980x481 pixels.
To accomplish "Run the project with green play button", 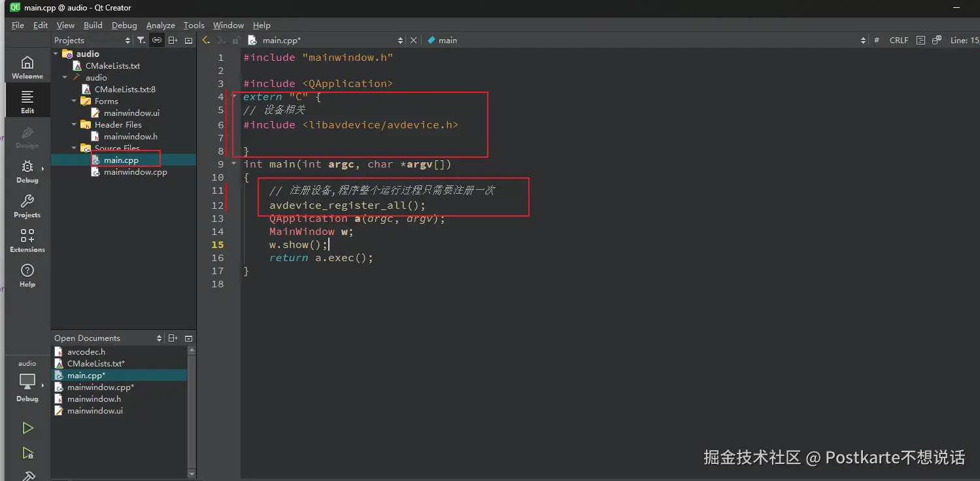I will coord(27,428).
